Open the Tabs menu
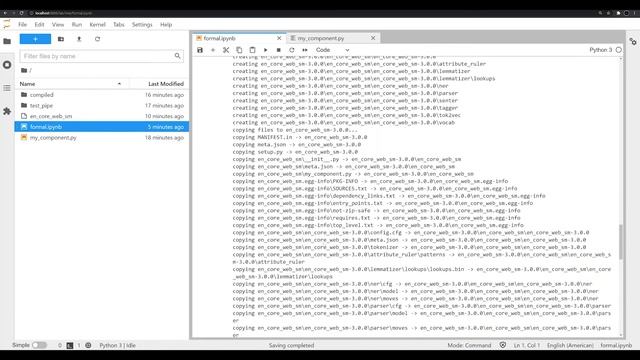Screen dimensions: 640x360 [x=119, y=24]
